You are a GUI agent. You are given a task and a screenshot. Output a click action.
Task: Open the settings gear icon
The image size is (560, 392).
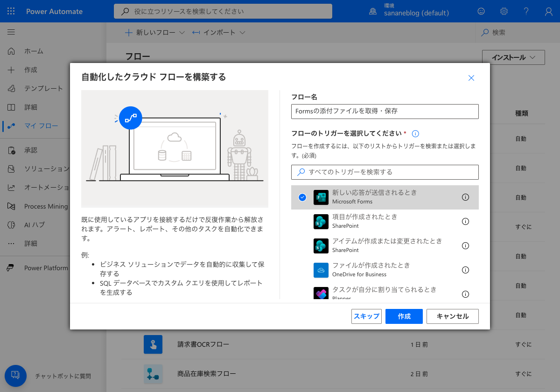[x=504, y=11]
